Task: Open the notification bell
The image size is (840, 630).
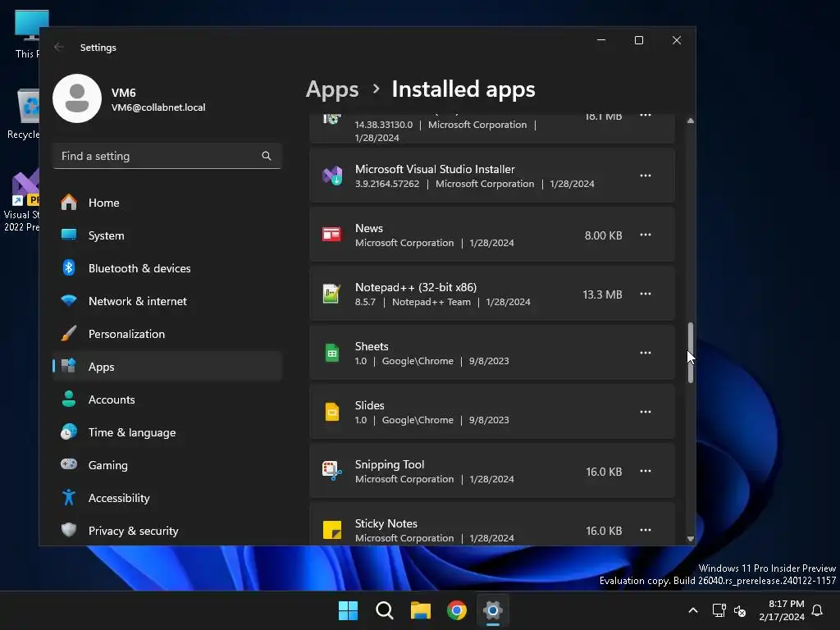Action: tap(818, 610)
